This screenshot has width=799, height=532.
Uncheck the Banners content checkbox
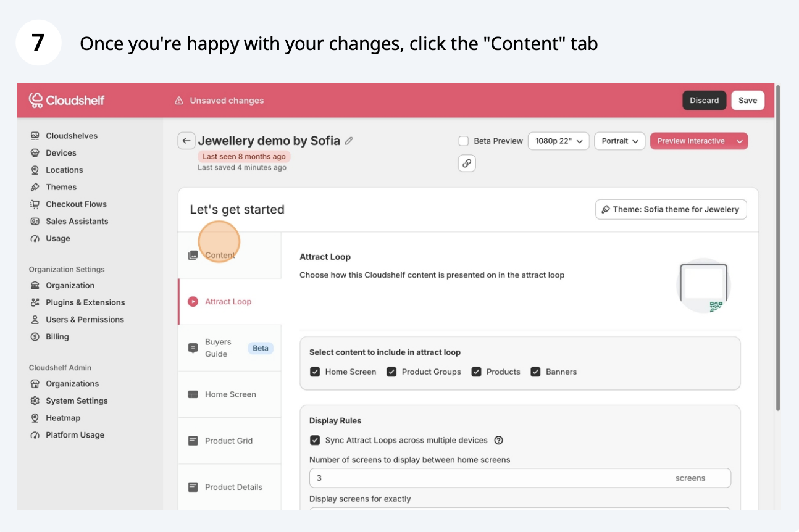pos(535,372)
